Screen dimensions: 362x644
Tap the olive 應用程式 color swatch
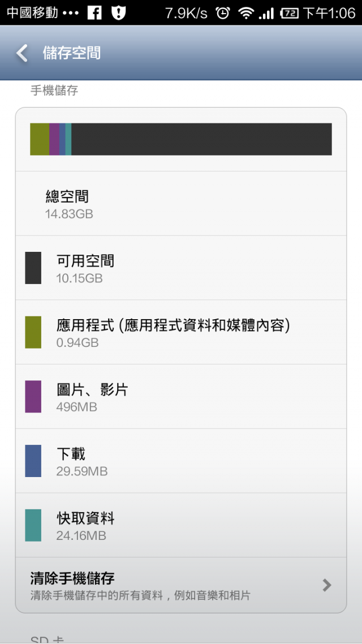[x=33, y=332]
